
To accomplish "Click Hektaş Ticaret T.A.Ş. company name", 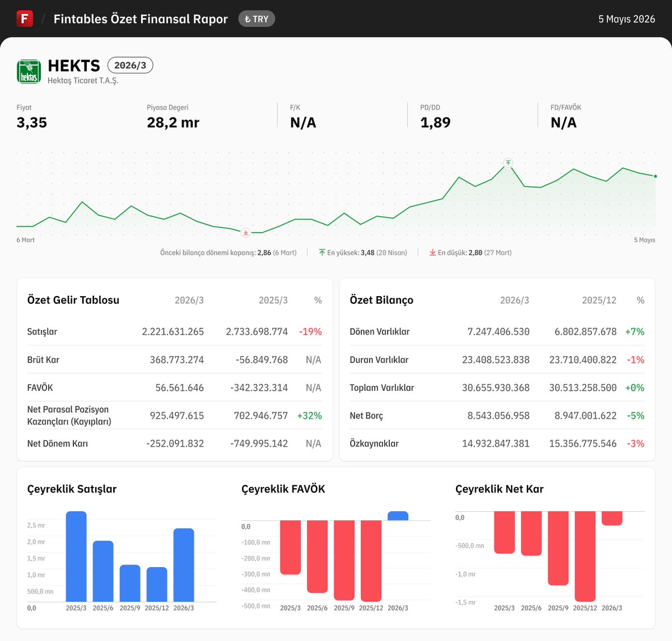I will [x=83, y=81].
